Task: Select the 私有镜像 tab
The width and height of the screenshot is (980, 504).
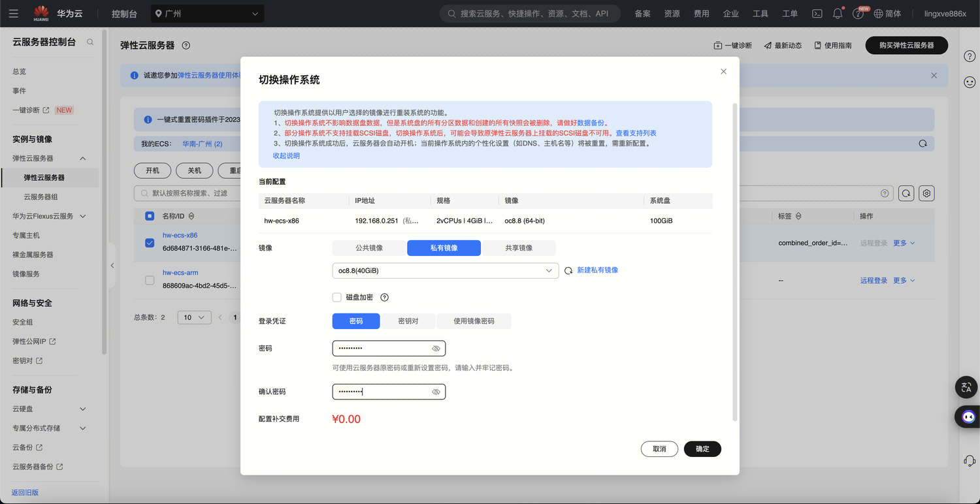Action: [444, 248]
